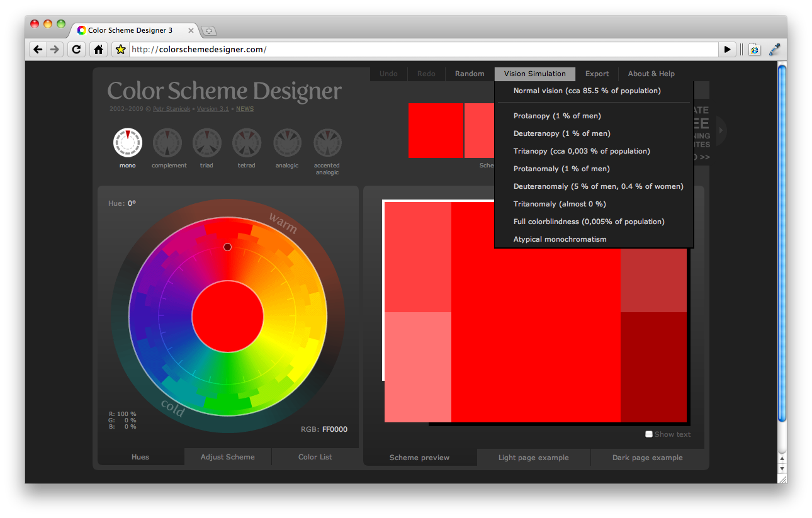Select the accented analogic scheme icon
This screenshot has height=518, width=812.
click(327, 143)
